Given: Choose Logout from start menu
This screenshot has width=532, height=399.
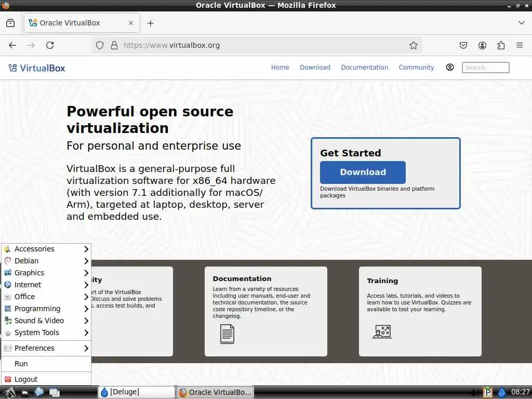Looking at the screenshot, I should pyautogui.click(x=46, y=379).
